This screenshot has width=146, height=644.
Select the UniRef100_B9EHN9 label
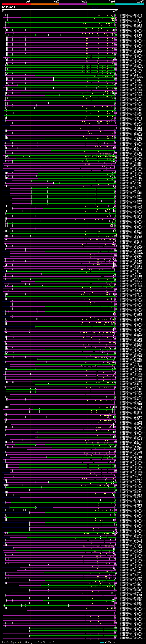click(131, 178)
